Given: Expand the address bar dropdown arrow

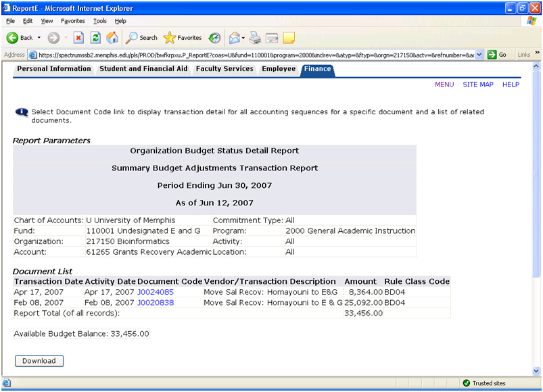Looking at the screenshot, I should click(x=479, y=55).
